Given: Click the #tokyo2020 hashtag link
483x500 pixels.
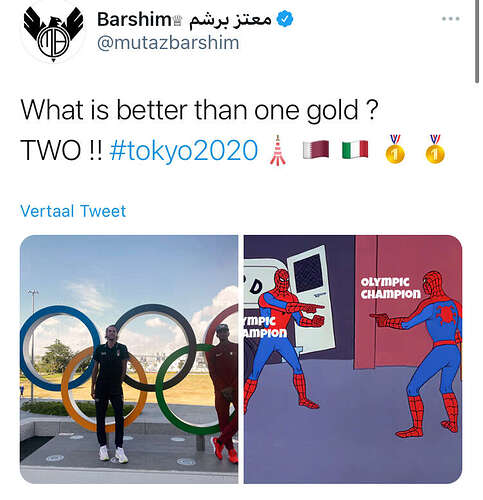Looking at the screenshot, I should [x=184, y=150].
